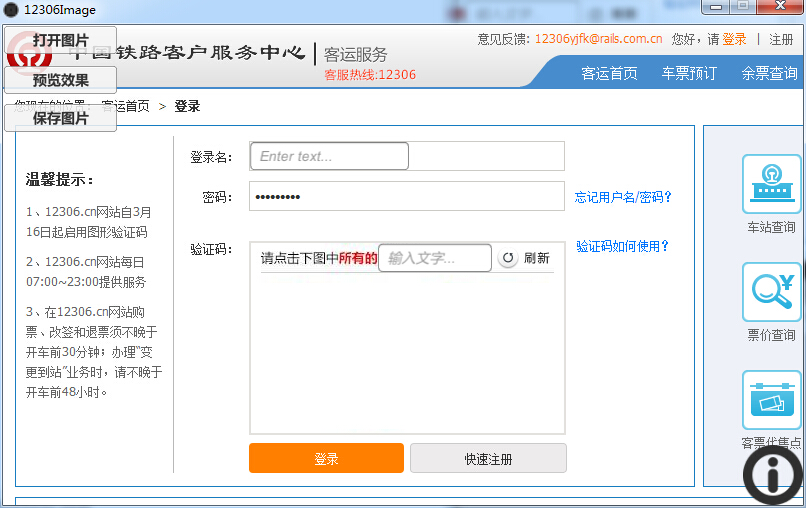Click the 忘记用户名/密码? link
Viewport: 806px width, 508px height.
[623, 197]
